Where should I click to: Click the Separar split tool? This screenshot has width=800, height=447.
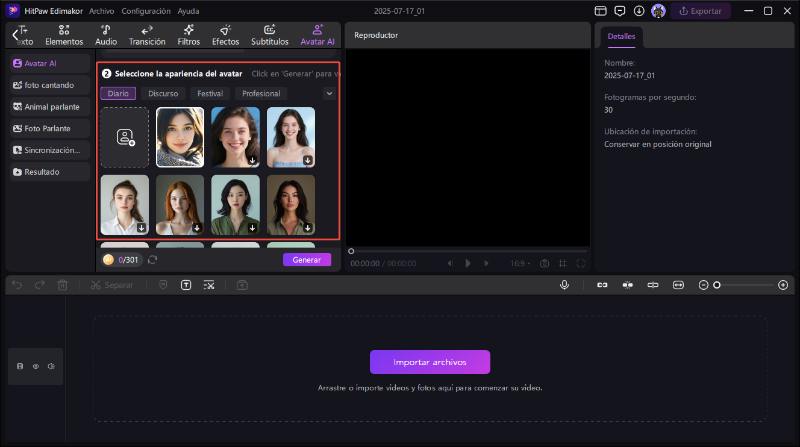(112, 285)
